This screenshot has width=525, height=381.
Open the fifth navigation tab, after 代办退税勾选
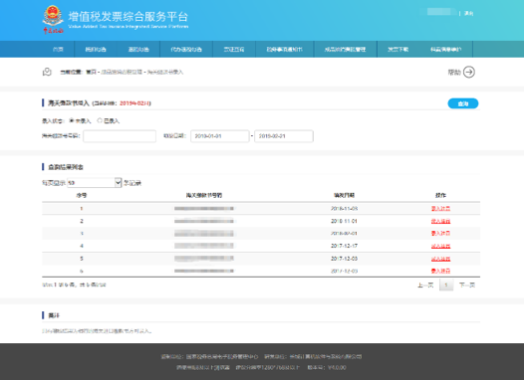[234, 49]
